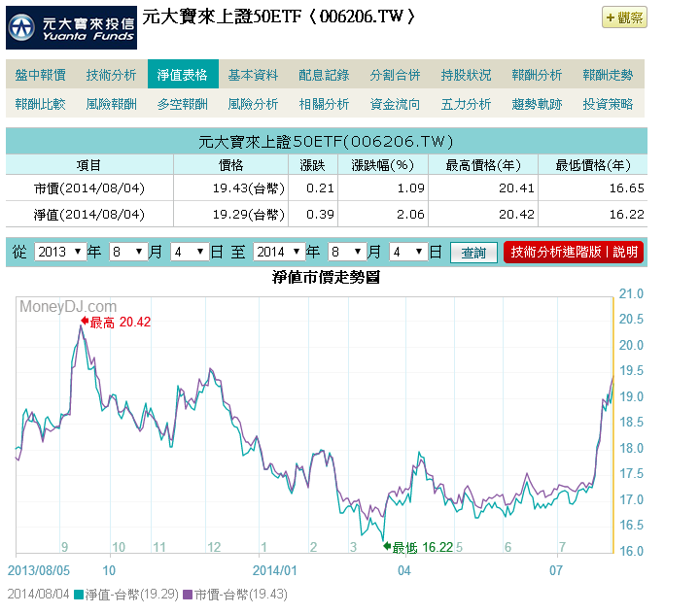Go to 相關分析 page
This screenshot has height=614, width=700.
324,104
